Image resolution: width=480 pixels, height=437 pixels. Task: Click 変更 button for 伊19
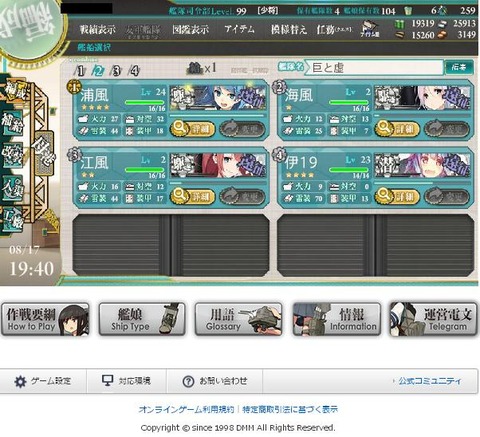(447, 196)
